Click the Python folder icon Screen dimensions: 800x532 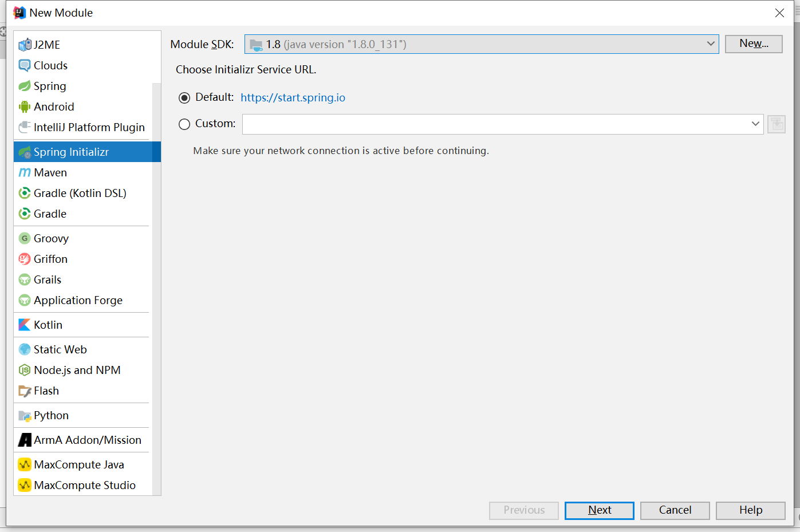25,416
